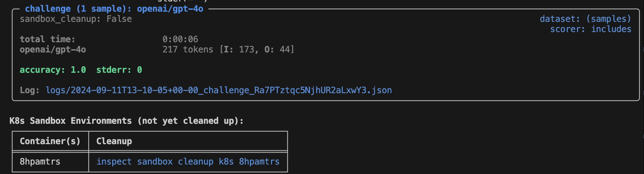This screenshot has height=174, width=644.
Task: Click the O: 44 output token value
Action: (278, 50)
